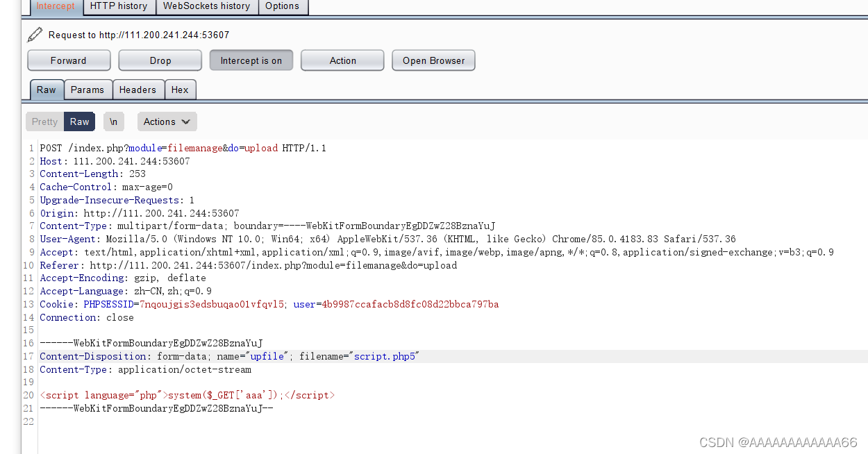Image resolution: width=868 pixels, height=454 pixels.
Task: Forward the intercepted request
Action: click(69, 60)
